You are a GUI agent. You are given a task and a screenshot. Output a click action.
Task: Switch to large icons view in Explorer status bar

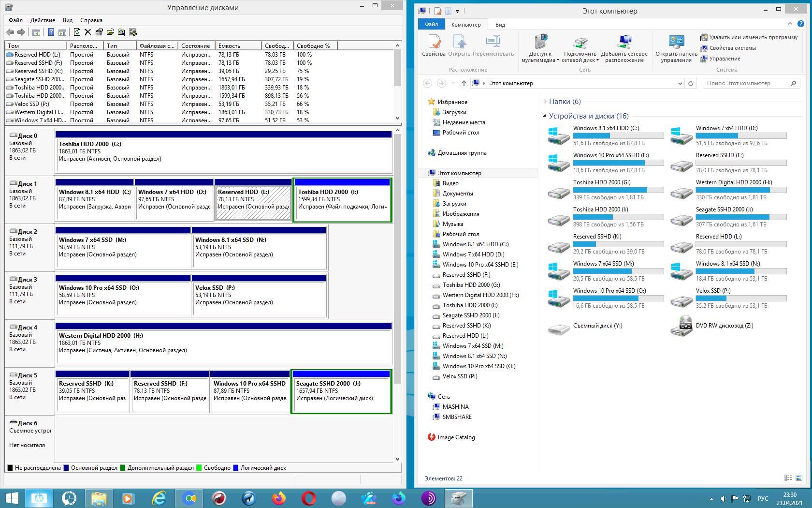click(x=799, y=478)
